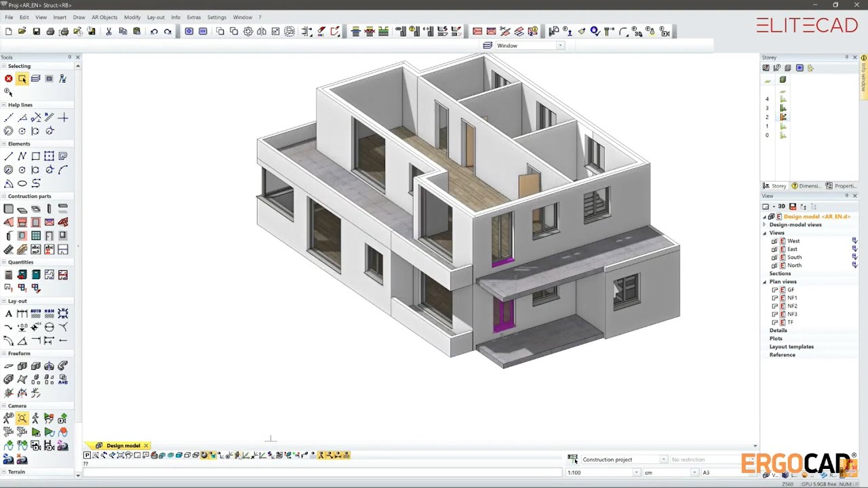The width and height of the screenshot is (868, 488).
Task: Open a file with the folder icon
Action: [x=22, y=31]
